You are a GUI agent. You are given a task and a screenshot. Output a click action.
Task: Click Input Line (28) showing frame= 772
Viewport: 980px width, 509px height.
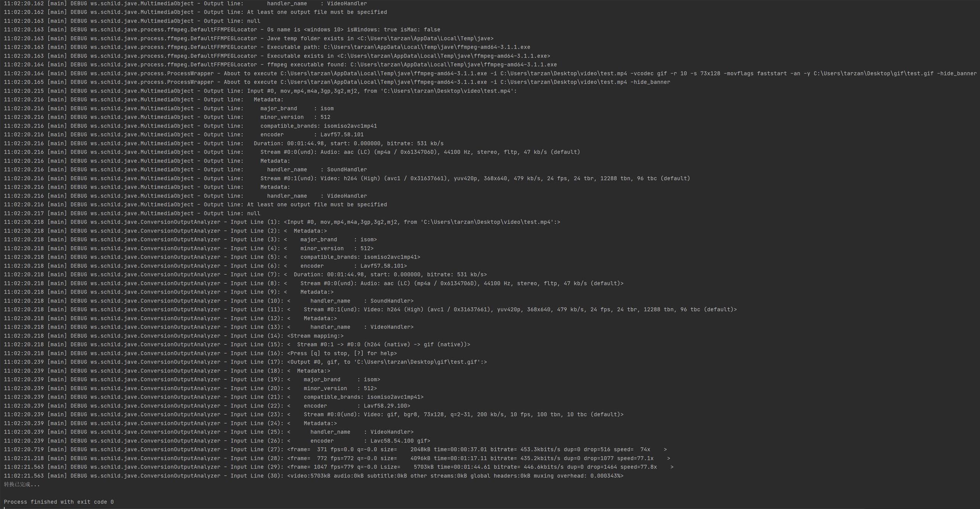[477, 458]
